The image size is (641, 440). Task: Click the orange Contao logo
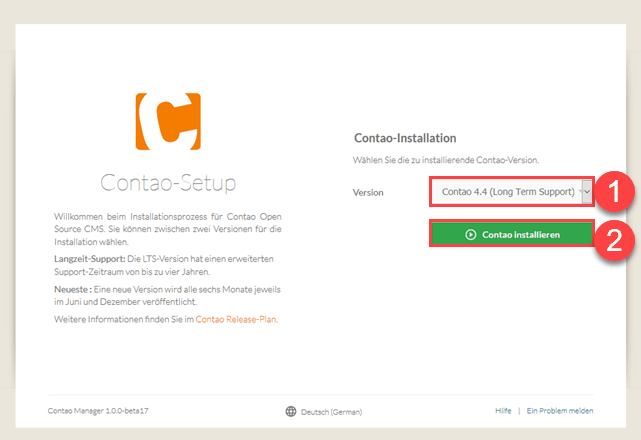click(168, 121)
